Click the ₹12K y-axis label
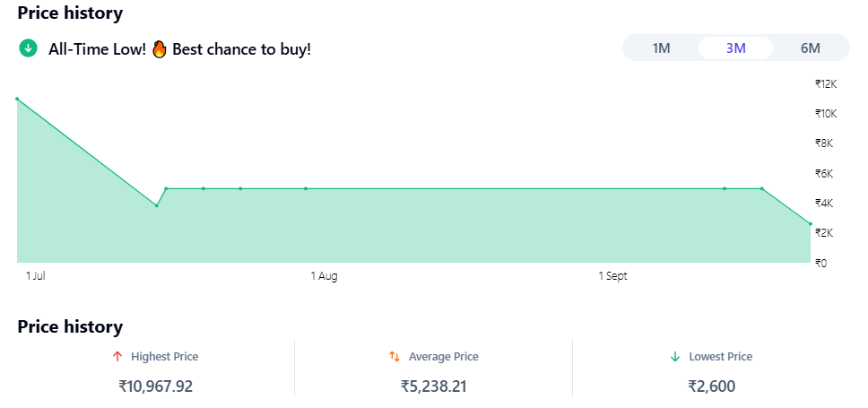Screen dimensions: 868x408 pos(825,83)
